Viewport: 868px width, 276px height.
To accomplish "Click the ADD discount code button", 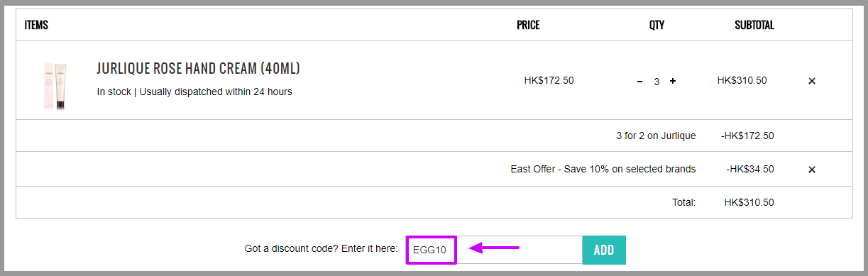I will pos(604,250).
